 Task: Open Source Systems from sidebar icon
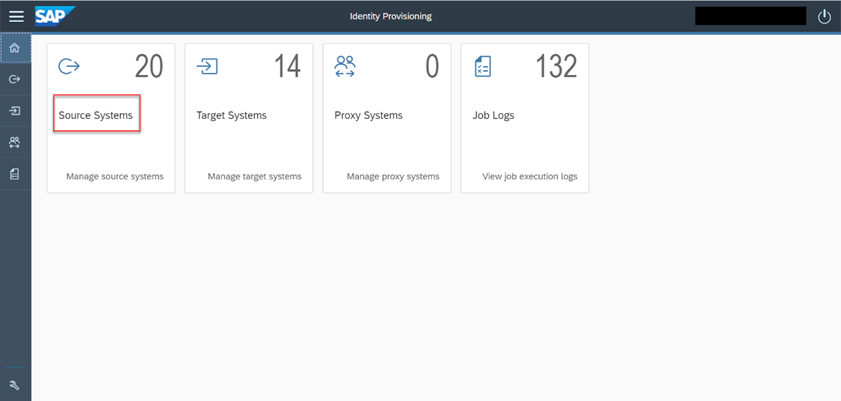[15, 79]
